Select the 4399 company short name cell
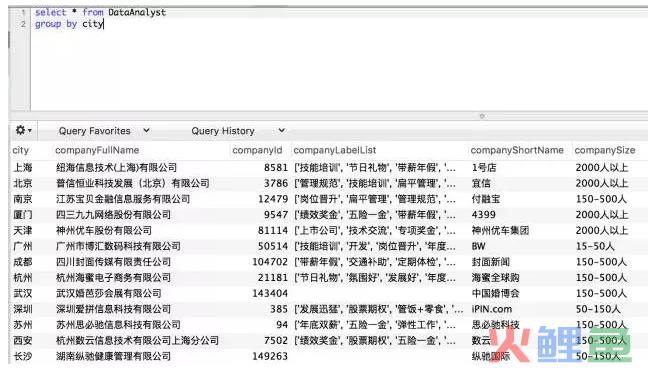The width and height of the screenshot is (656, 368). click(483, 215)
